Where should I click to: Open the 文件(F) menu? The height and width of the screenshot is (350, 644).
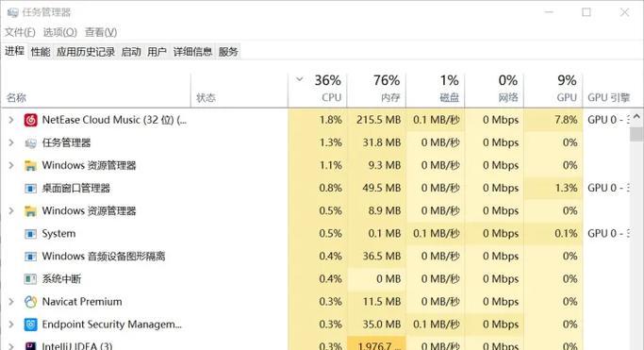tap(20, 32)
